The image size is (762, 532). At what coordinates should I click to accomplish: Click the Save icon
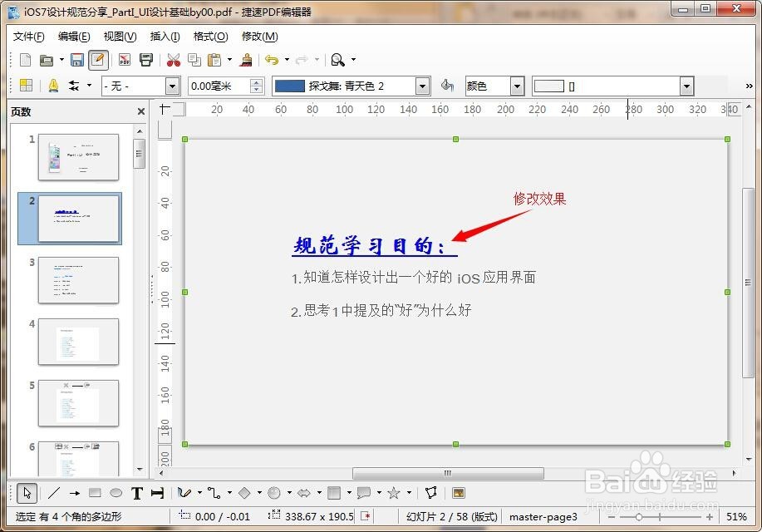(x=76, y=60)
